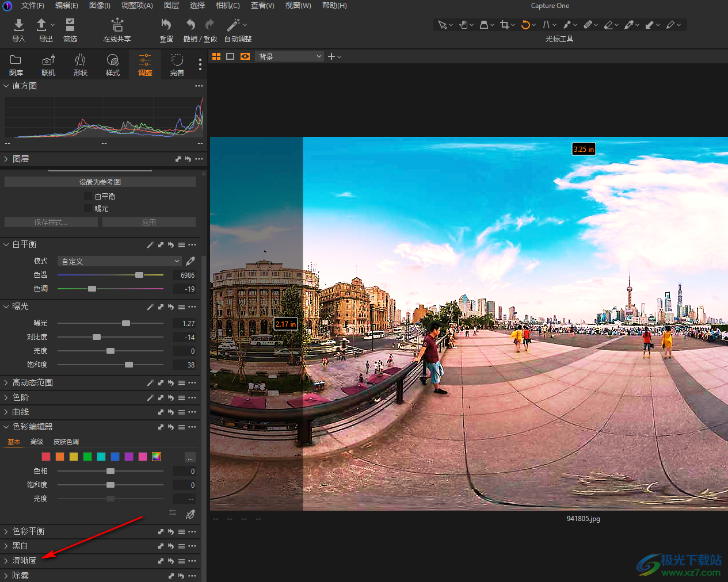Pick white balance with eyedropper icon
The image size is (728, 582).
point(190,261)
